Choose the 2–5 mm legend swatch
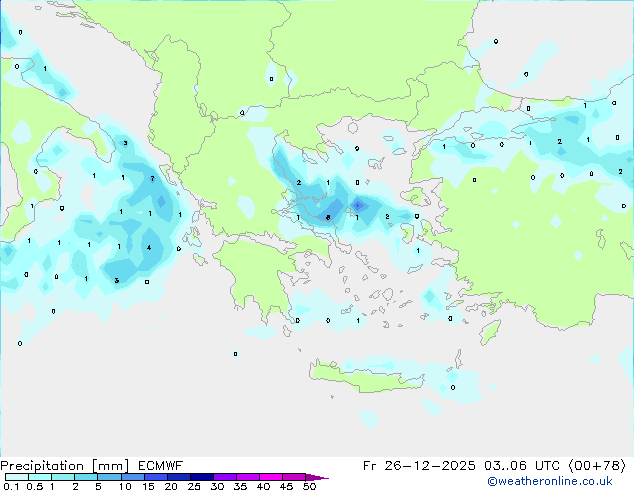 (86, 477)
